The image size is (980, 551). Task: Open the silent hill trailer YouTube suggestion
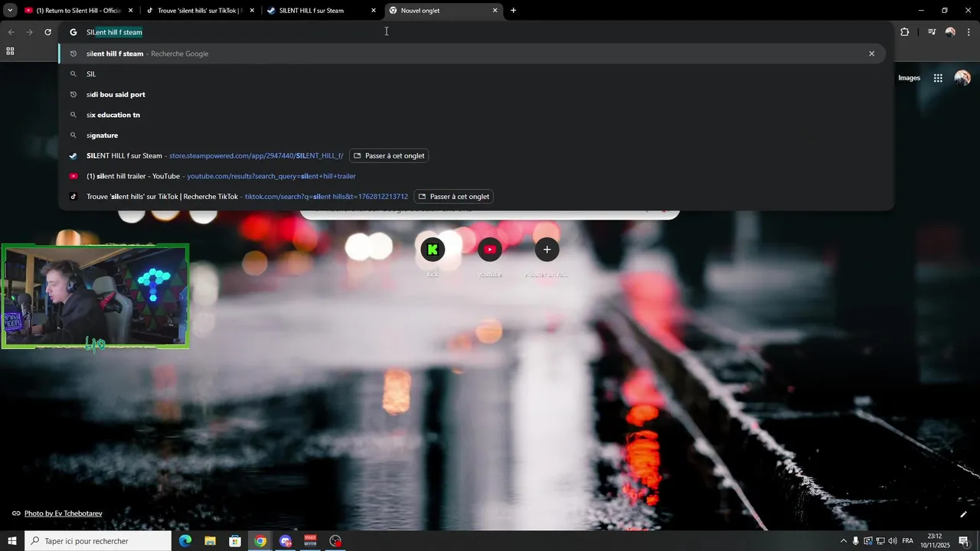(472, 176)
